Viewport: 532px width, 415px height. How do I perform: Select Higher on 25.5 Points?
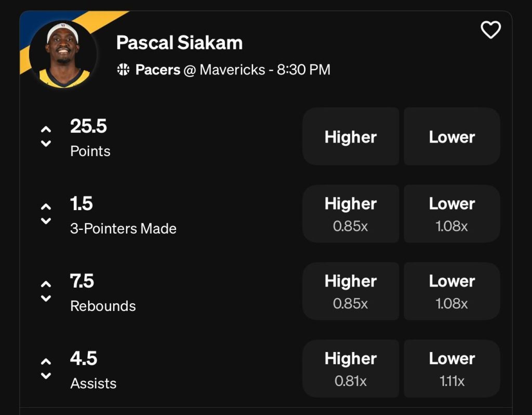coord(351,137)
